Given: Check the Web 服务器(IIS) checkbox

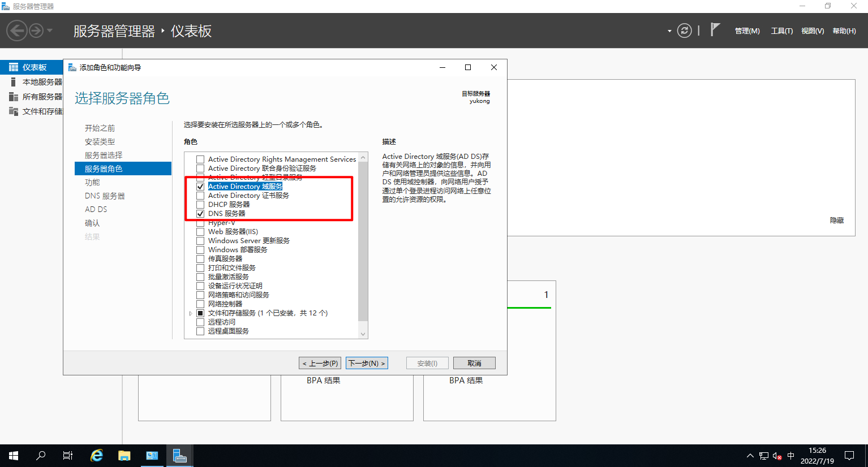Looking at the screenshot, I should coord(200,232).
